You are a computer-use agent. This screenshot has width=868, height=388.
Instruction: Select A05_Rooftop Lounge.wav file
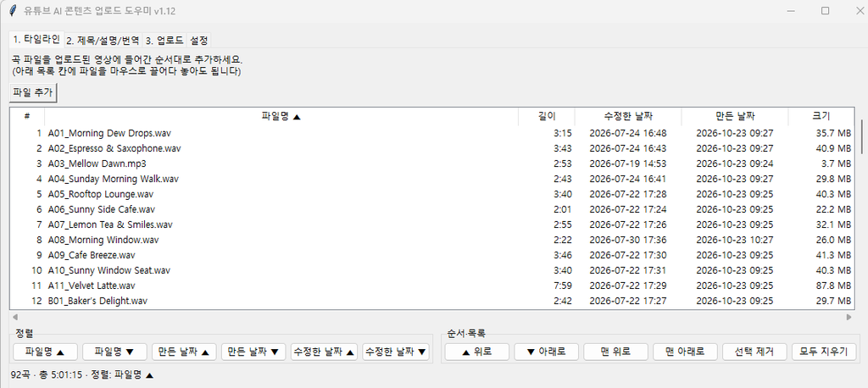[431, 194]
